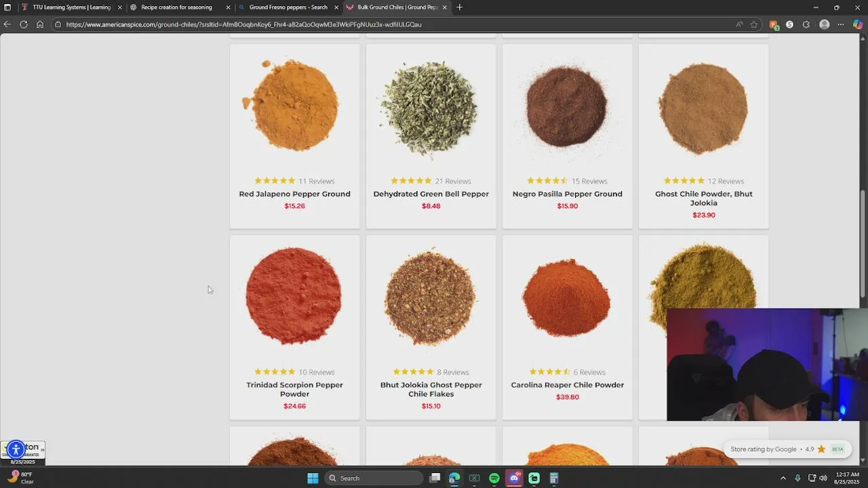The width and height of the screenshot is (868, 488).
Task: Open the Red Jalapeno Pepper Ground link
Action: point(295,194)
